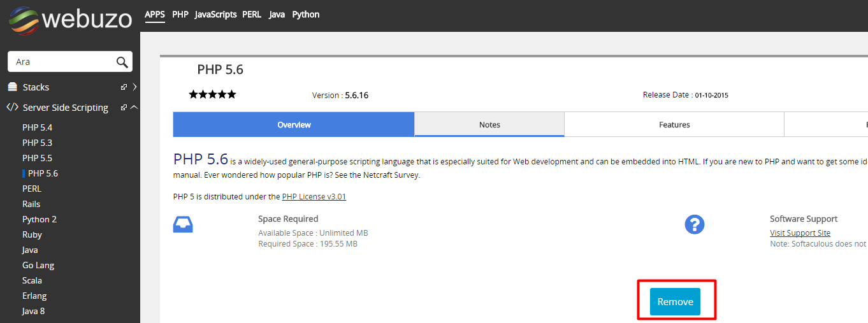Click the Release Date 01-10-2015 text
The width and height of the screenshot is (868, 323).
(x=686, y=95)
